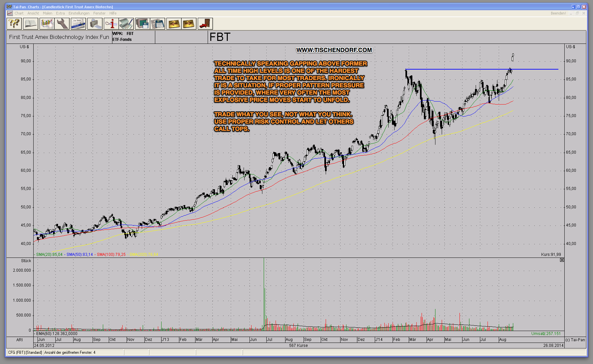Click the monitor with floppy disk icon

click(x=142, y=24)
